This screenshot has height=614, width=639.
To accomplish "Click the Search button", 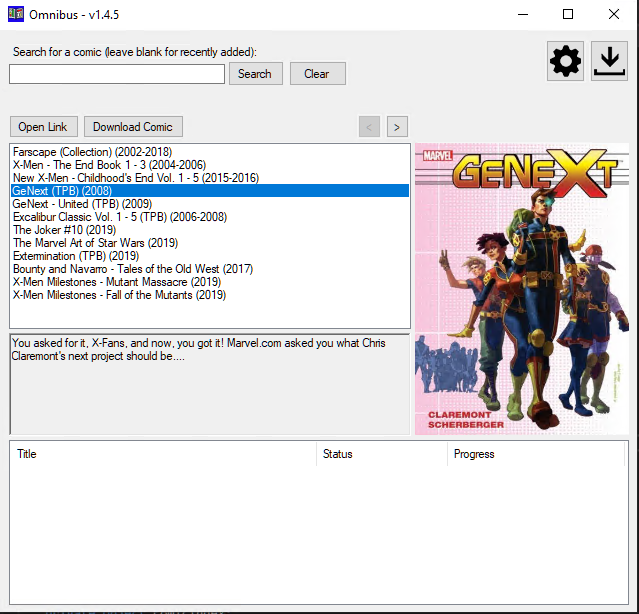I will 256,74.
